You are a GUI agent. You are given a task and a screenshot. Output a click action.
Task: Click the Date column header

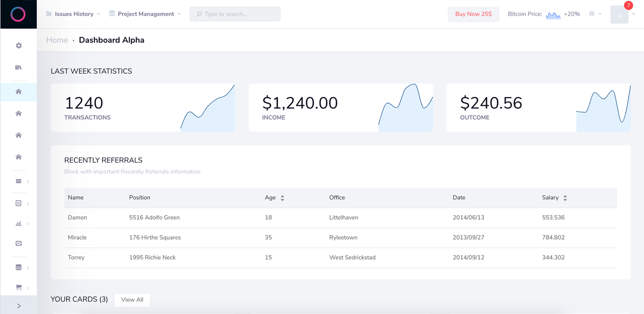coord(459,197)
